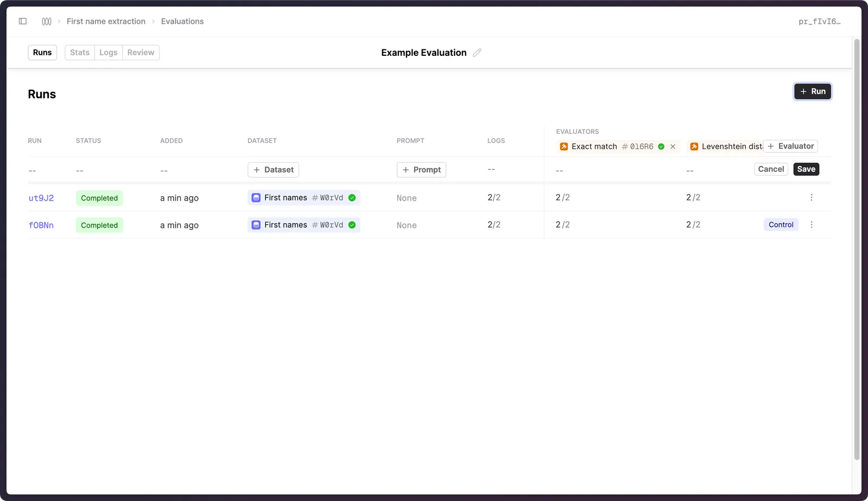Viewport: 868px width, 501px height.
Task: Switch to the Logs tab
Action: click(x=108, y=53)
